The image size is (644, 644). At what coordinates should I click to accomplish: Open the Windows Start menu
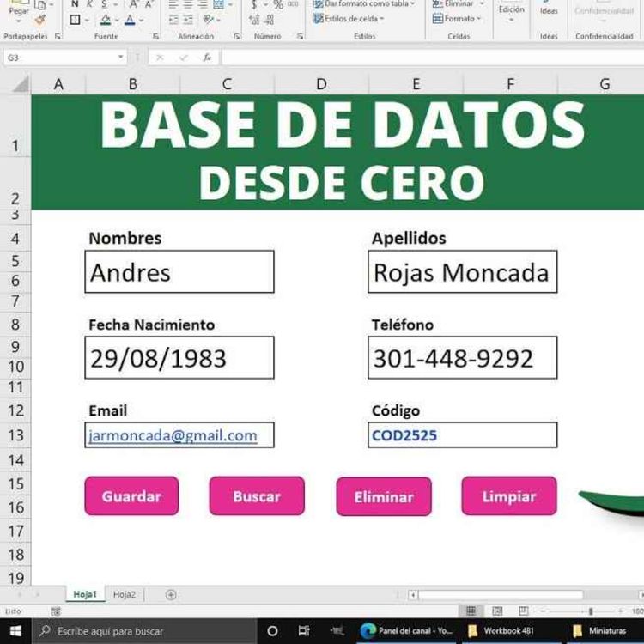[x=15, y=631]
